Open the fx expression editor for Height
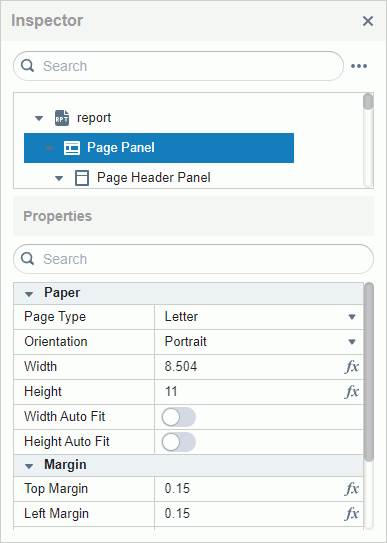Screen dimensions: 387x543 click(352, 392)
